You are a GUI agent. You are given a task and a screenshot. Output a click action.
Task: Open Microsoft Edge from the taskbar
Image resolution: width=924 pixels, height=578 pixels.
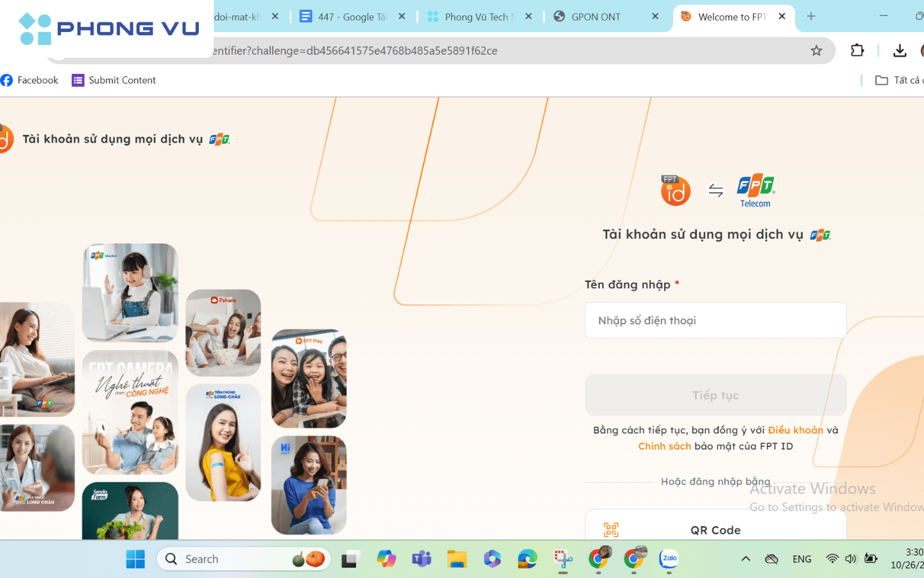click(527, 559)
